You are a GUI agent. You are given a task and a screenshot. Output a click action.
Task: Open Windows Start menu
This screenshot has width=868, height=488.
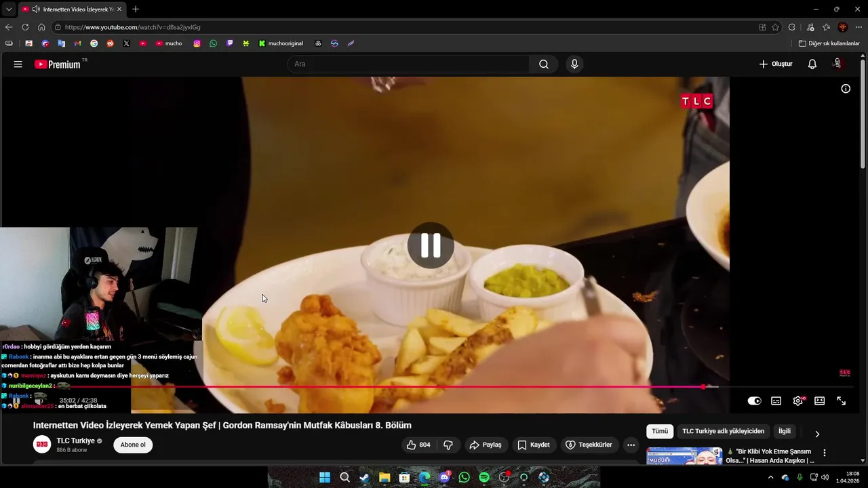coord(325,477)
